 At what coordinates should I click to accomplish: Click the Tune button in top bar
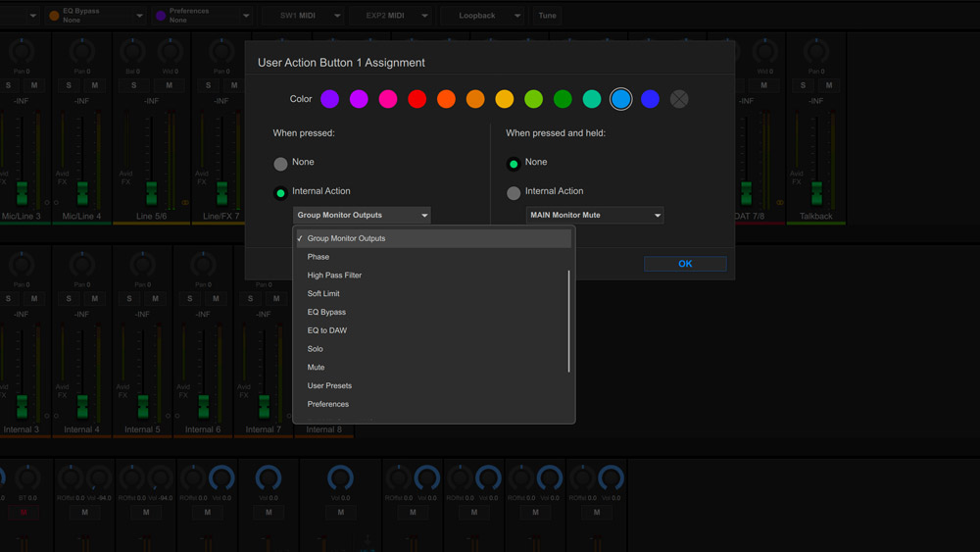click(x=547, y=16)
